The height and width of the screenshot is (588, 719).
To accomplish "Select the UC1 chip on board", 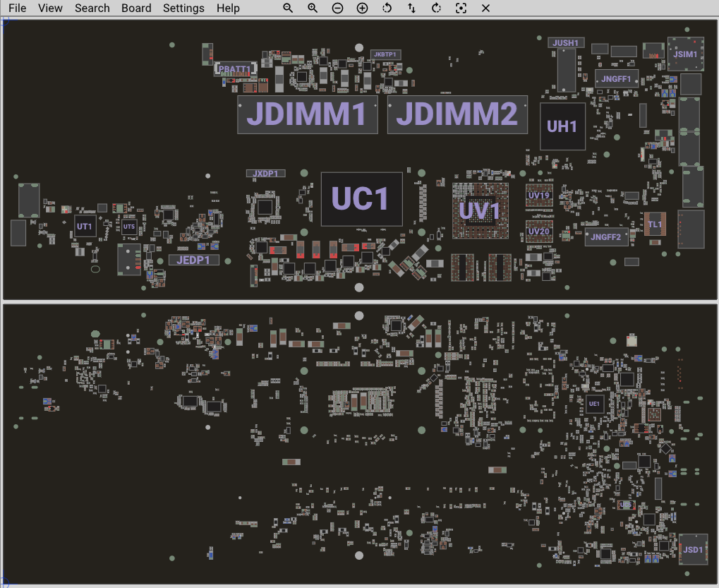I will 361,199.
